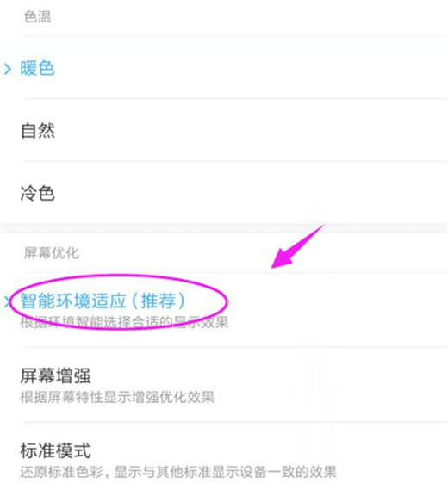The width and height of the screenshot is (448, 490).
Task: Click the gray divider between the two sections
Action: (x=224, y=228)
